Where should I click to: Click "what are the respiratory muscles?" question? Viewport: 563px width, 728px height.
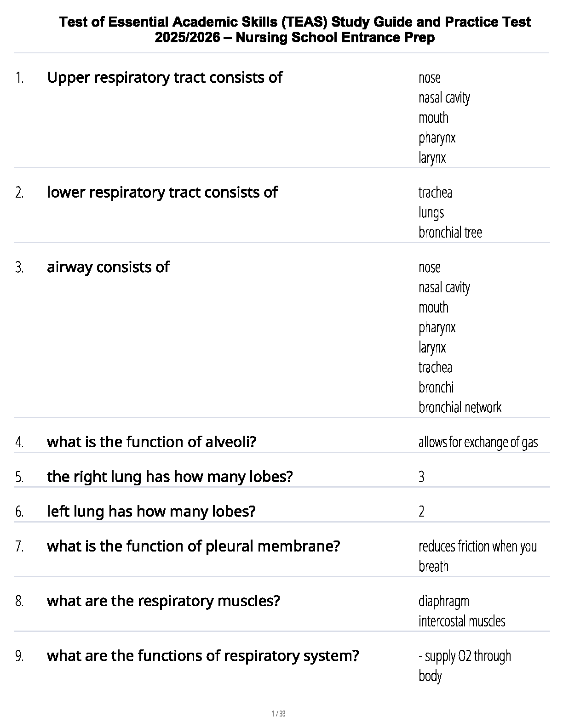coord(163,601)
